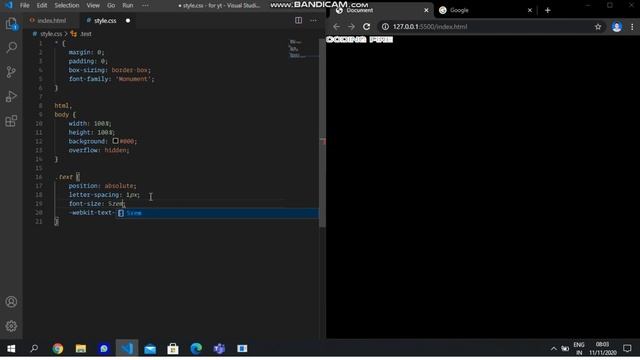Place cursor on the font-family line

(x=111, y=79)
